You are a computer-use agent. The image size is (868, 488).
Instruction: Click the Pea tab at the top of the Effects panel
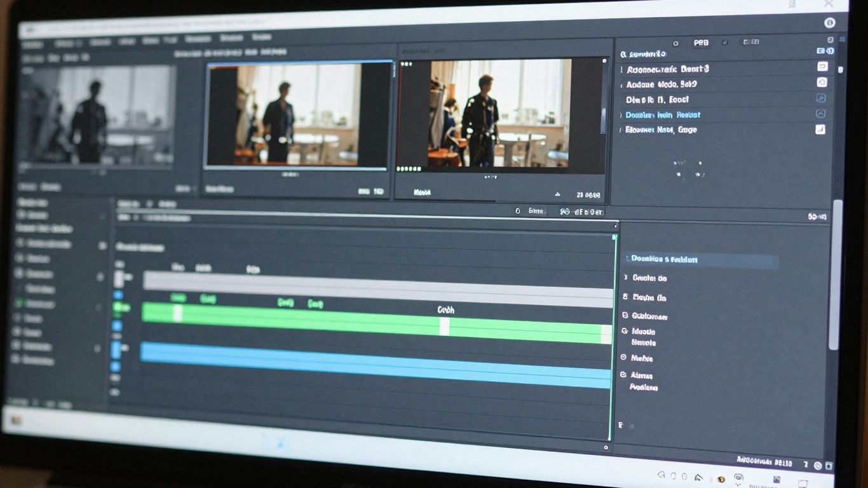click(702, 43)
